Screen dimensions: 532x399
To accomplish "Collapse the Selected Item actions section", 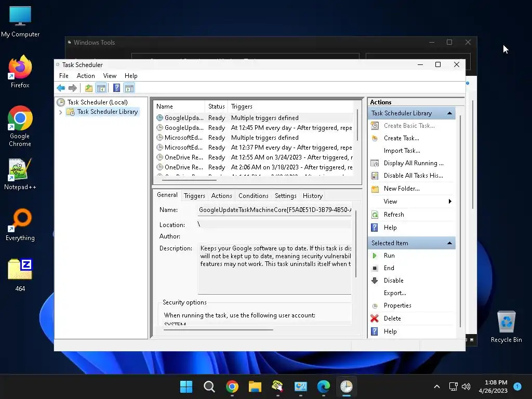I will pyautogui.click(x=449, y=243).
